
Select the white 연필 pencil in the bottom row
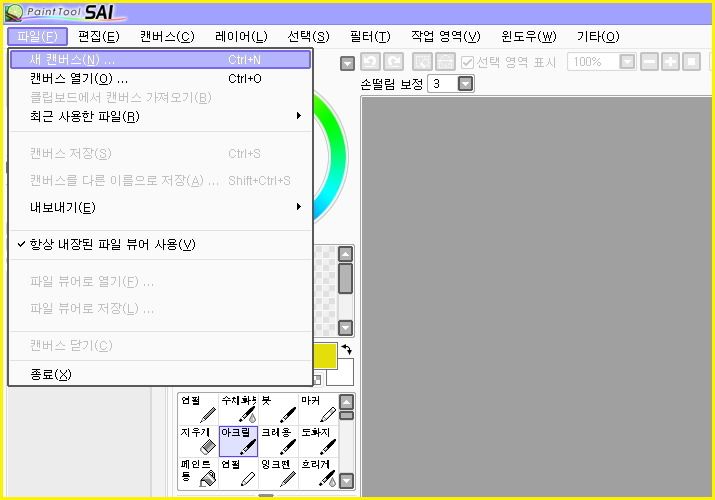click(238, 473)
